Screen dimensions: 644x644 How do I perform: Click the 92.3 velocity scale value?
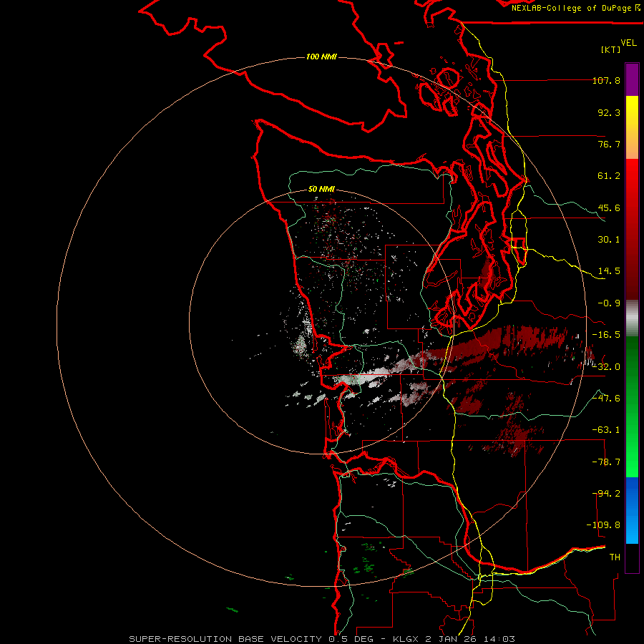pyautogui.click(x=609, y=112)
